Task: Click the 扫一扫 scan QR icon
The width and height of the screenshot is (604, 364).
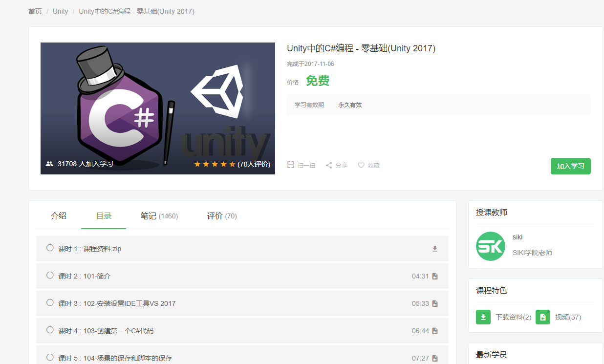Action: tap(290, 165)
